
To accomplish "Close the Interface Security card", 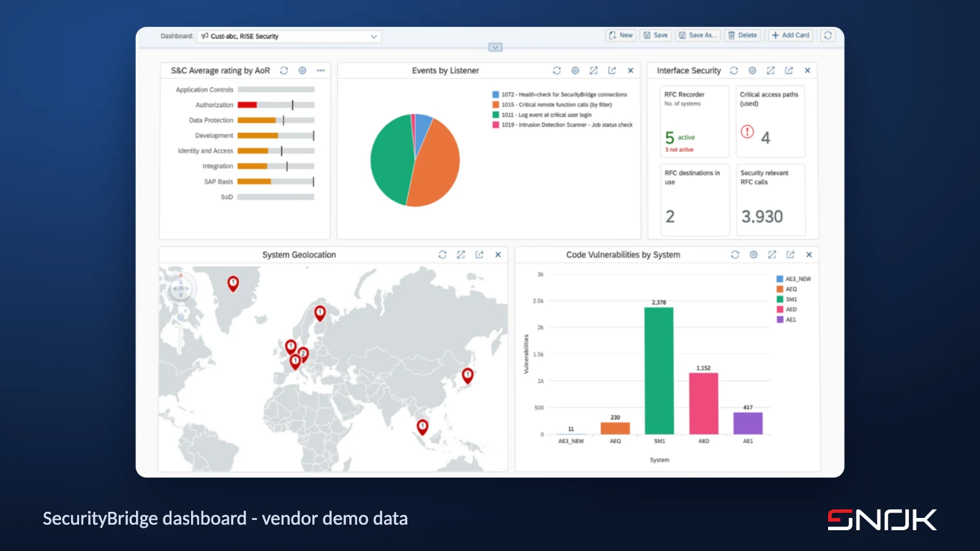I will coord(807,70).
